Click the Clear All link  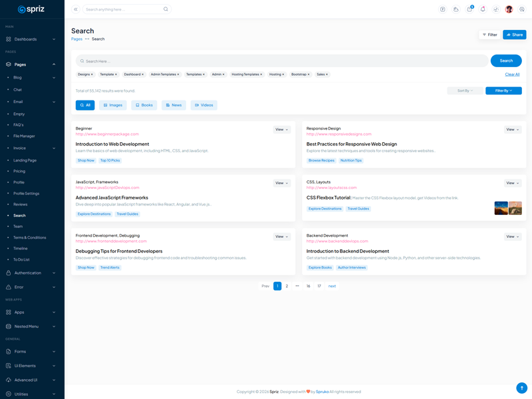pyautogui.click(x=512, y=74)
